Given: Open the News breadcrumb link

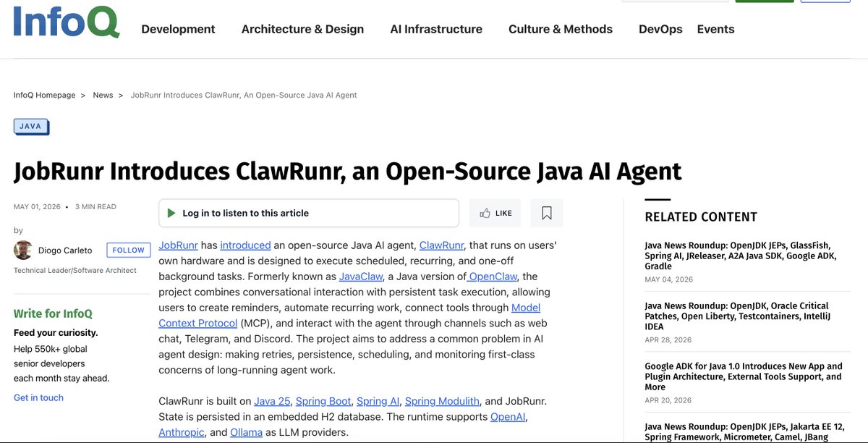Looking at the screenshot, I should (x=103, y=95).
